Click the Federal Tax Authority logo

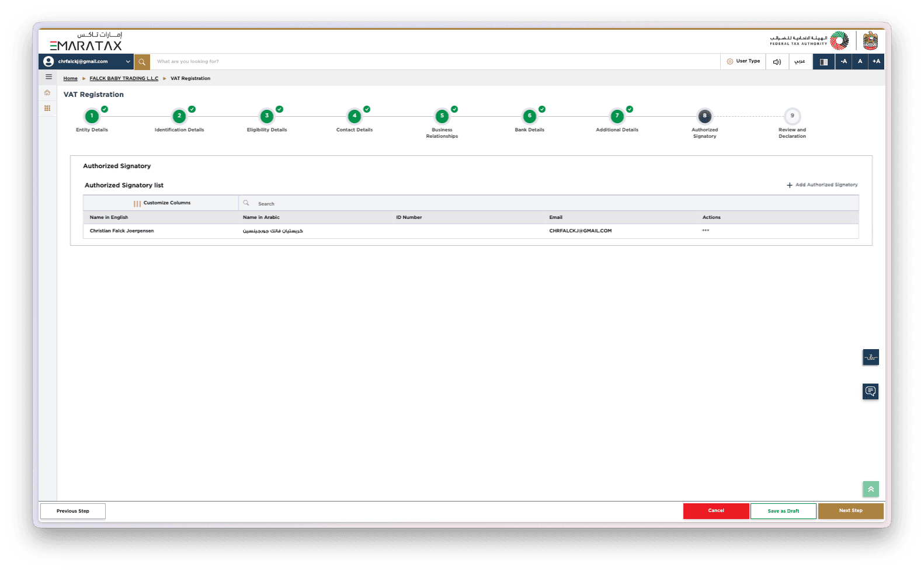[810, 40]
